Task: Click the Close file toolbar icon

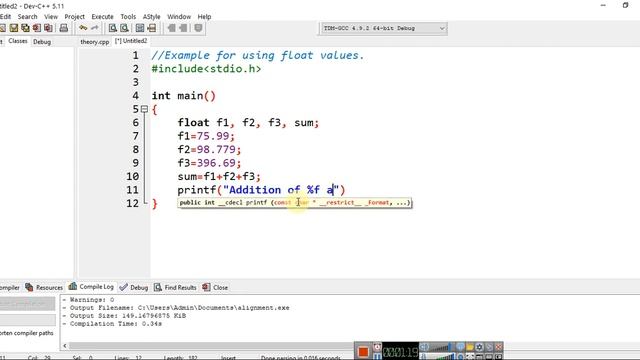Action: tap(37, 28)
